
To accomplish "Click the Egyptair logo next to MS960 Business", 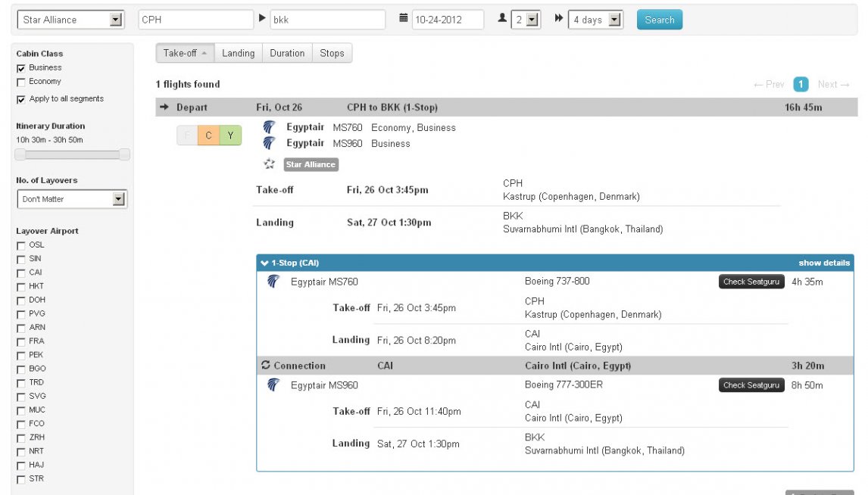I will click(x=269, y=143).
